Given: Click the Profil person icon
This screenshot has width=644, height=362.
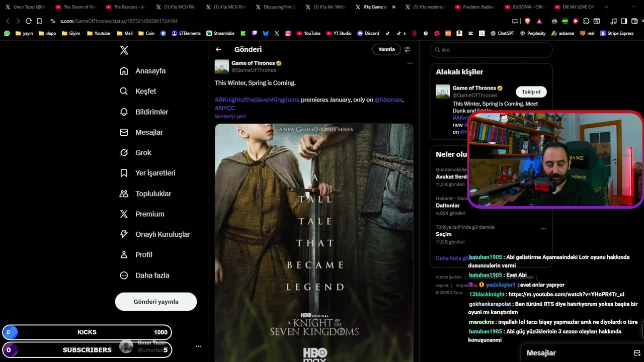Looking at the screenshot, I should click(x=124, y=254).
